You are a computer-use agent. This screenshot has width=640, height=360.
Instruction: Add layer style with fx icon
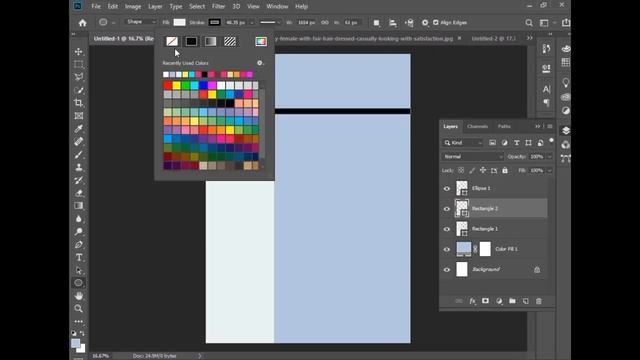472,301
